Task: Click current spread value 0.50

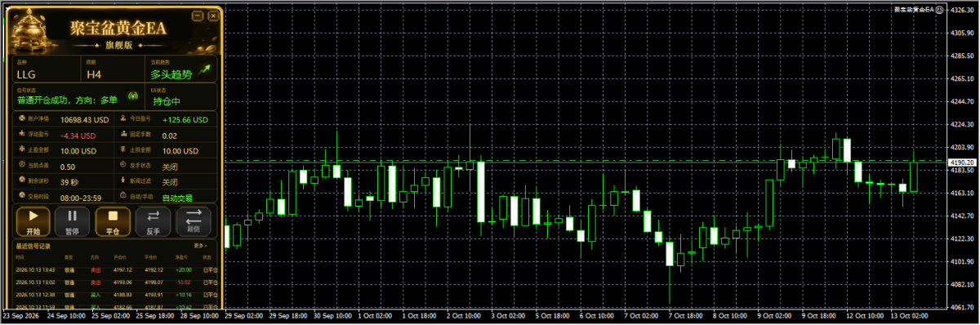Action: tap(68, 167)
